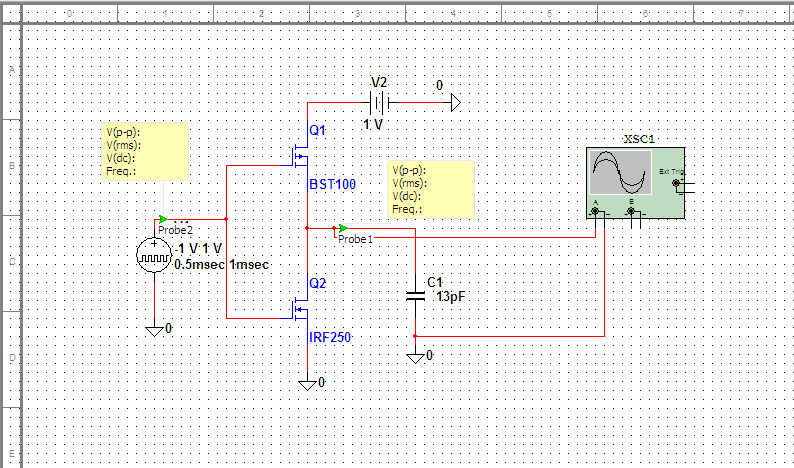Click the Probe1 measurement readout box
The height and width of the screenshot is (468, 794).
[431, 189]
